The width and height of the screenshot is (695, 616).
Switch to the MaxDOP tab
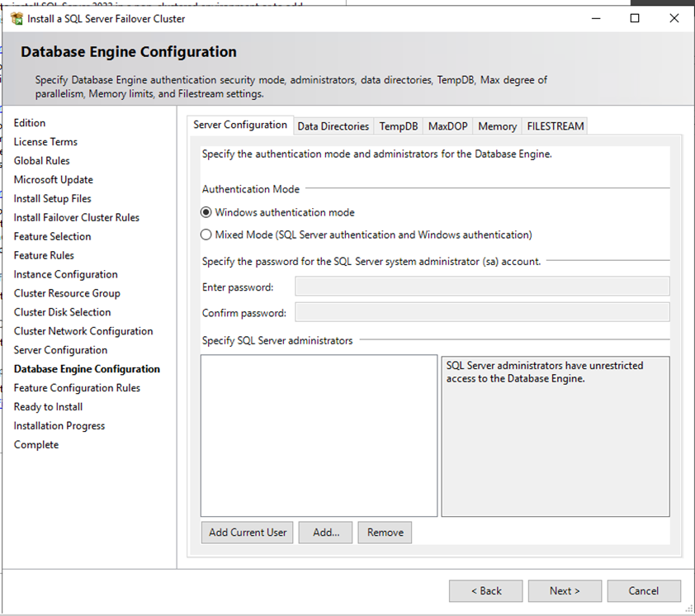point(447,126)
